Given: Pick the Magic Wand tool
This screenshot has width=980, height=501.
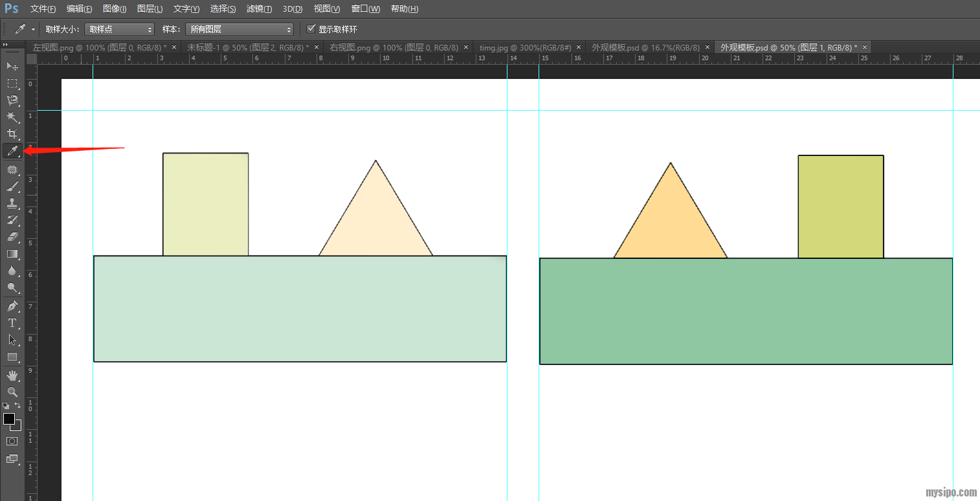Looking at the screenshot, I should pos(12,117).
